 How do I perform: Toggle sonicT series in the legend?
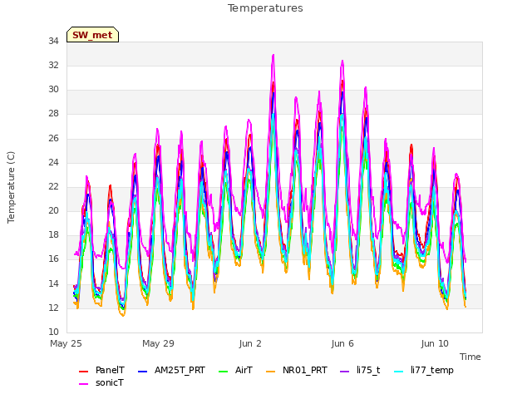click(101, 382)
